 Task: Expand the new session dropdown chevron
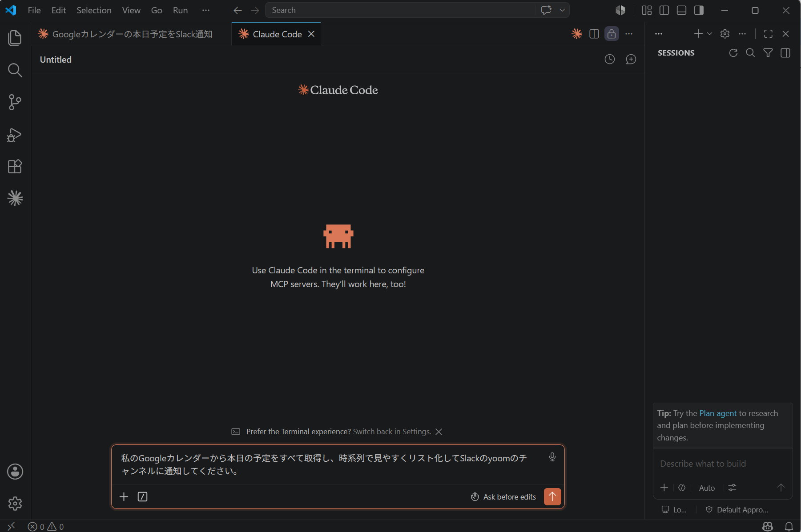click(709, 34)
